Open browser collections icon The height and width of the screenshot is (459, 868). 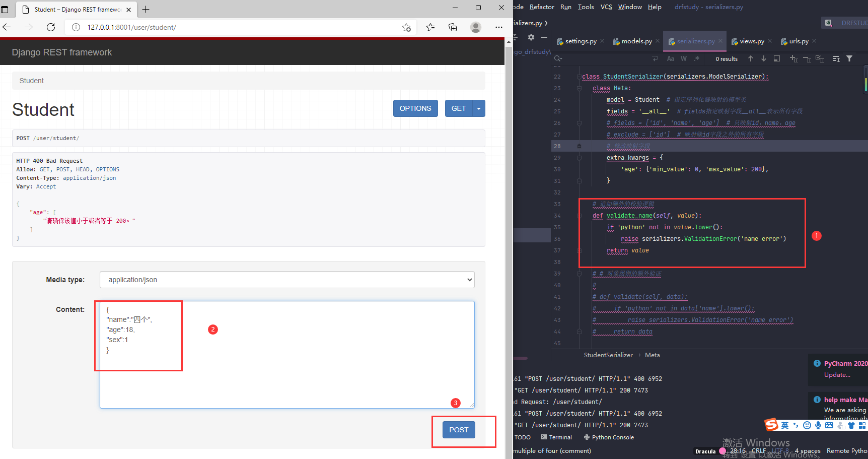point(453,27)
